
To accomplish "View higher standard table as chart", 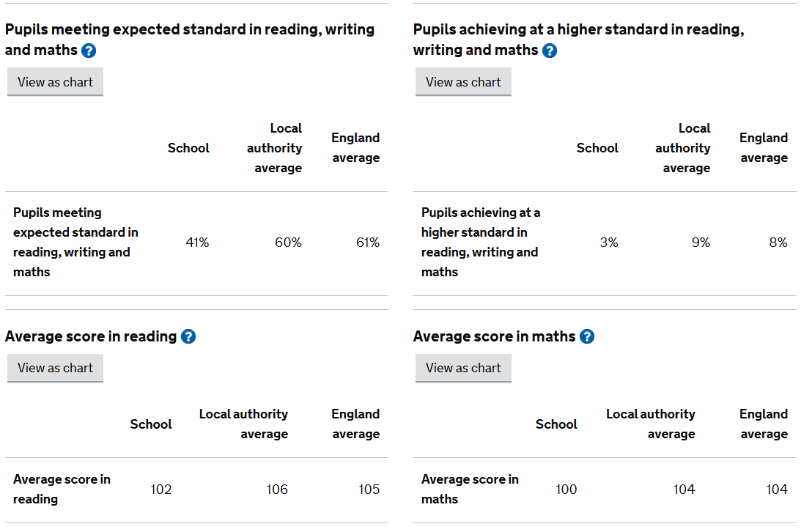I will 463,82.
